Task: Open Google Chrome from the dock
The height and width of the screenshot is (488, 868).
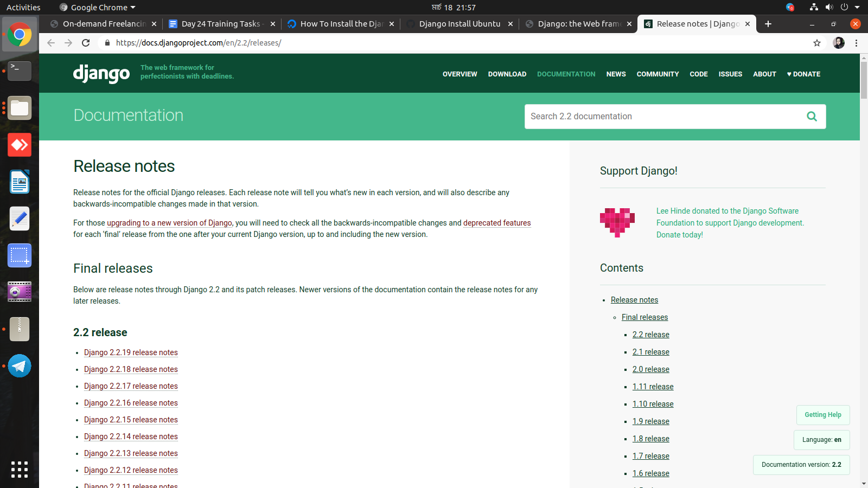Action: pos(20,35)
